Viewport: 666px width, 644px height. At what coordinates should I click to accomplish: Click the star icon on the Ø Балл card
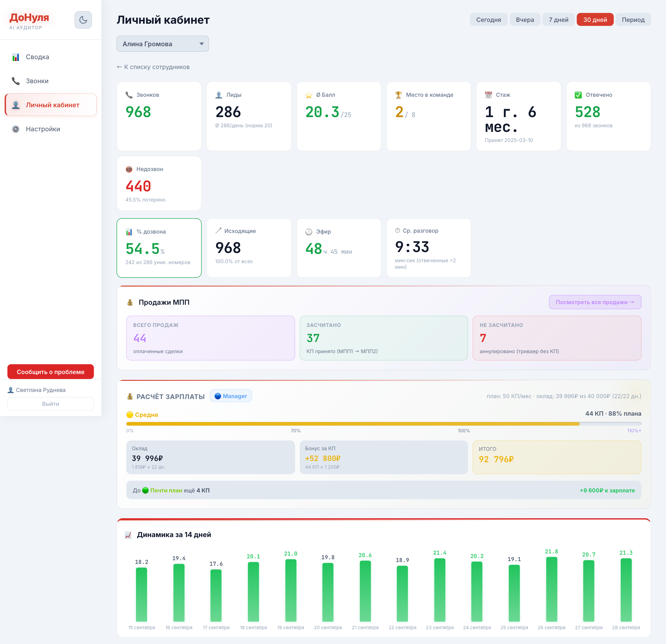(309, 95)
